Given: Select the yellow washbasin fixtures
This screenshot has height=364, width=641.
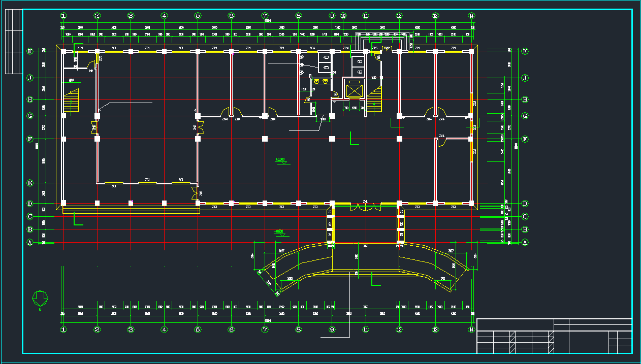Looking at the screenshot, I should (320, 81).
